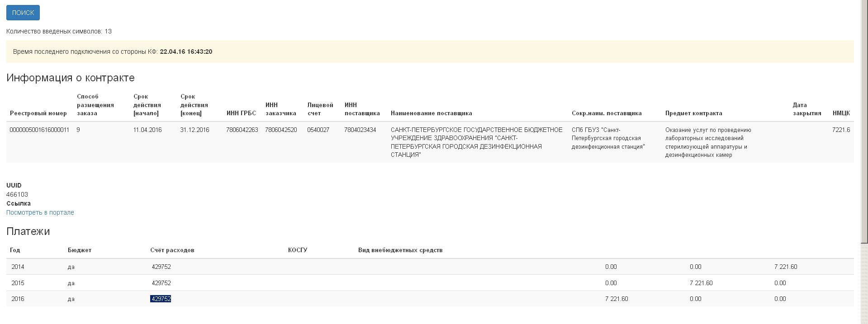Screen dimensions: 868x324
Task: Click the Платежи section heading
Action: click(x=28, y=231)
